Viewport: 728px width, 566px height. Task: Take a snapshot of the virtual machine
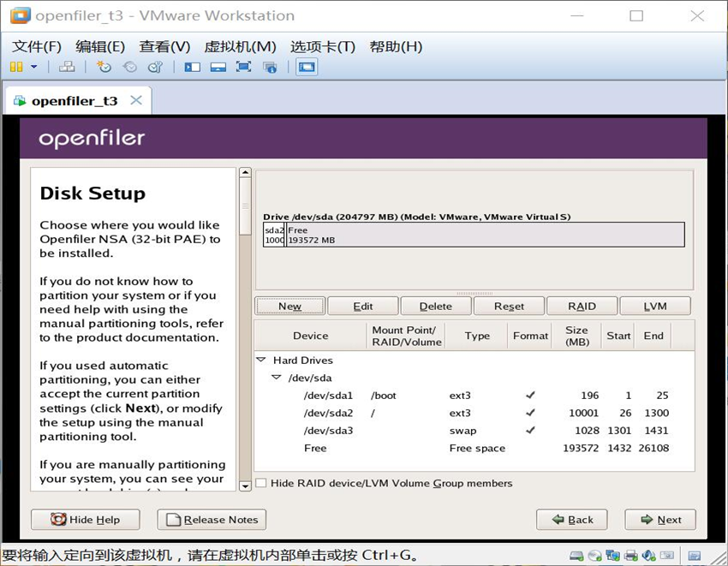point(104,67)
